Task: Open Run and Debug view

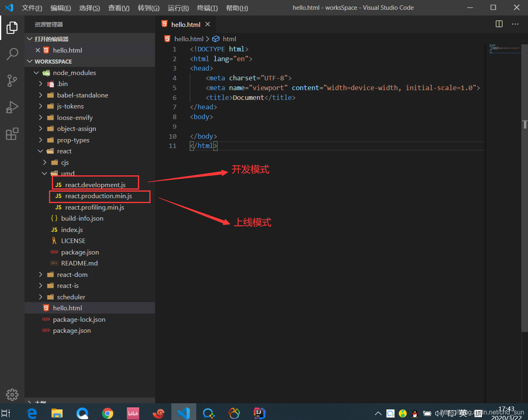Action: tap(12, 107)
